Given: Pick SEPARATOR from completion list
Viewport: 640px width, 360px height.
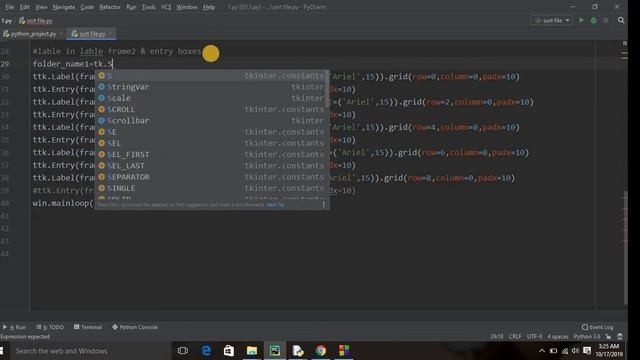Looking at the screenshot, I should [211, 177].
